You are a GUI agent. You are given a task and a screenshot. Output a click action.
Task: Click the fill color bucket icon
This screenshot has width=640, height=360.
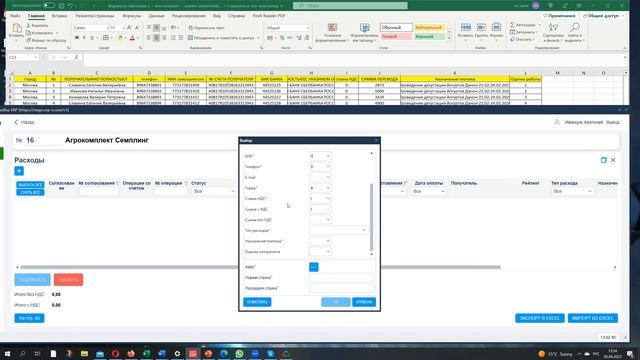click(120, 38)
